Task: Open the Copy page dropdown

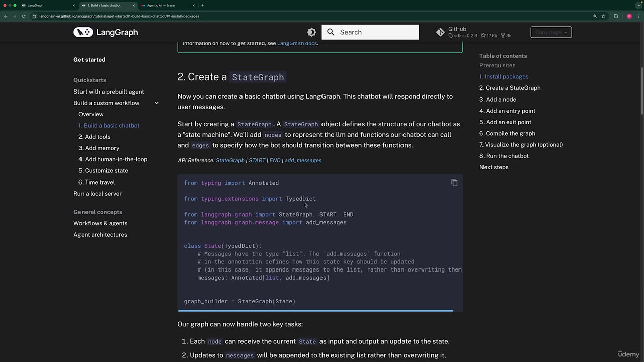Action: coord(551,32)
